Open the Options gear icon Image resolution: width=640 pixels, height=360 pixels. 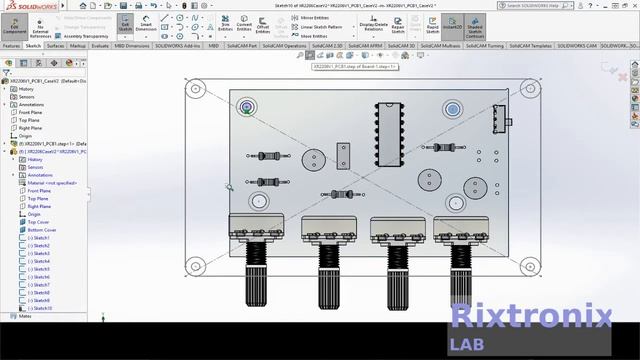pyautogui.click(x=204, y=6)
